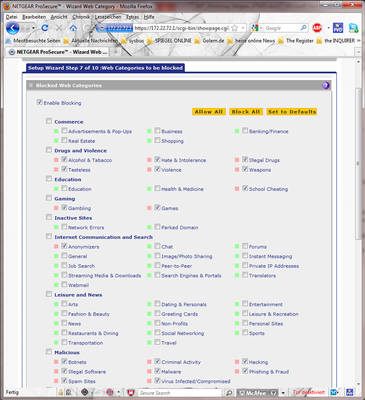The image size is (365, 400).
Task: Go to the home page icon
Action: point(73,28)
